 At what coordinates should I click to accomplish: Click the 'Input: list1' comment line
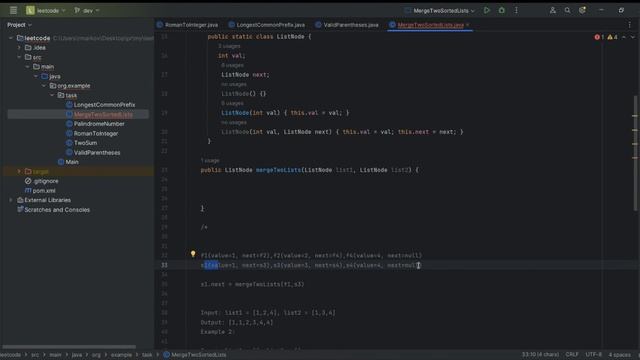268,313
